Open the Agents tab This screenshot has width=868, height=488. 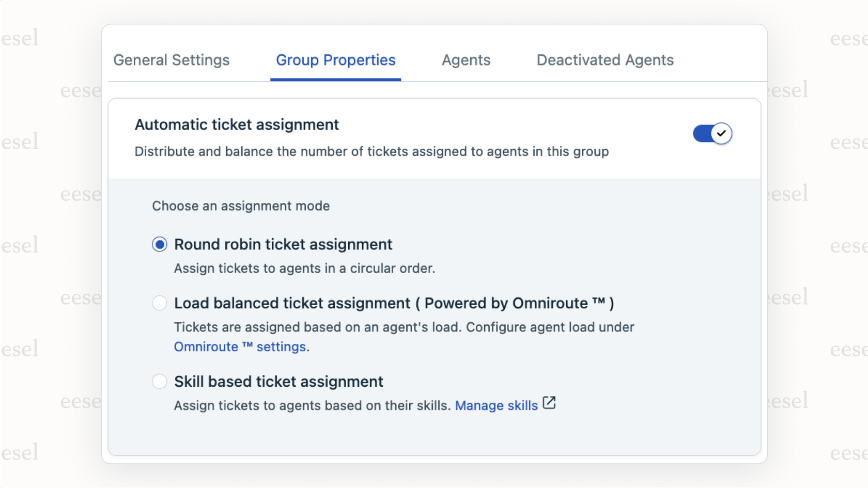click(466, 60)
